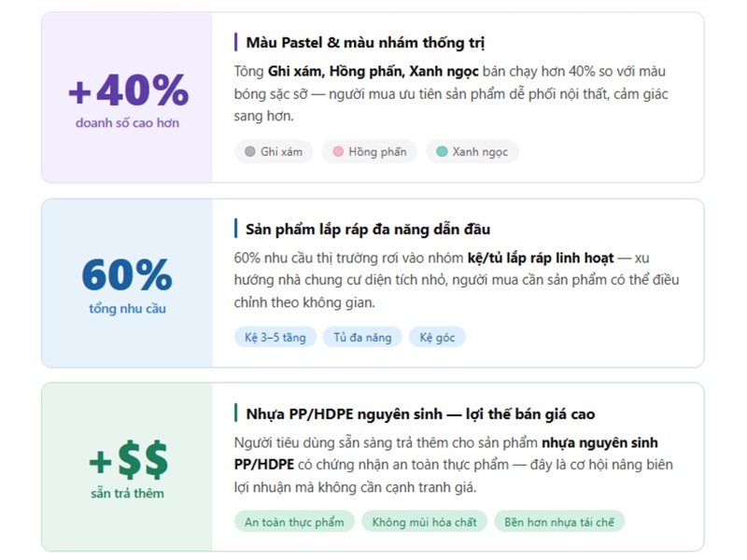Click the Bền hơn nhựa tái chế tag
The width and height of the screenshot is (747, 560).
tap(558, 522)
